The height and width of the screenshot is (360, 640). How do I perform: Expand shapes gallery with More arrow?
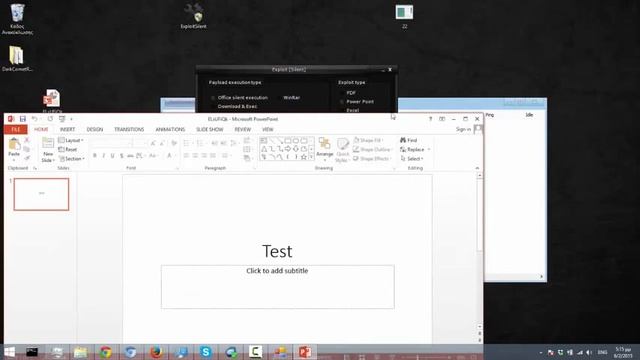point(311,157)
